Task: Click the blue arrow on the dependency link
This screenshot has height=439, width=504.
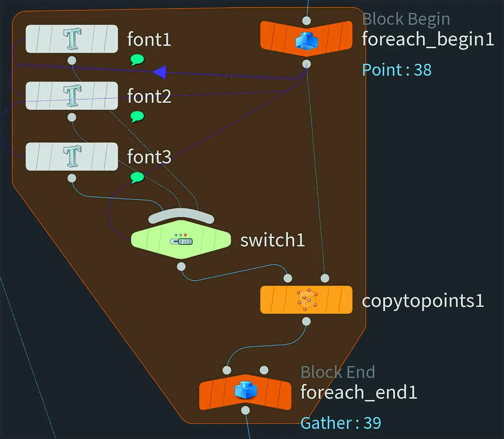Action: [x=160, y=72]
